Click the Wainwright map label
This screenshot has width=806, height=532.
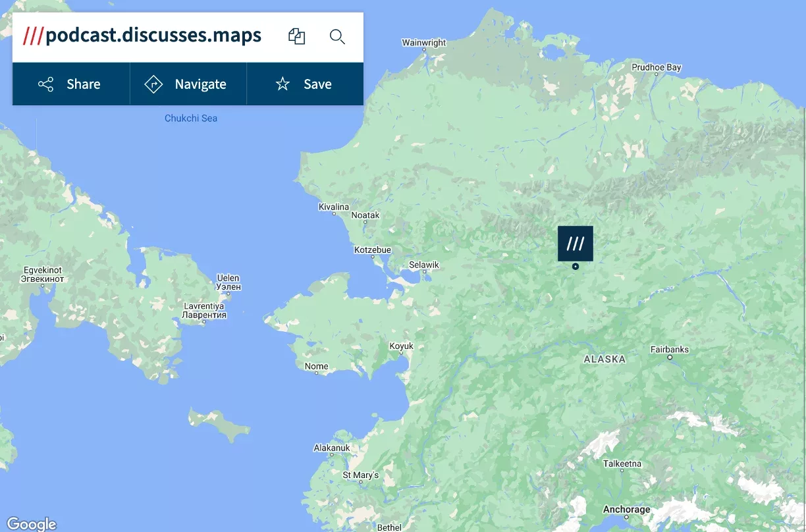(424, 43)
